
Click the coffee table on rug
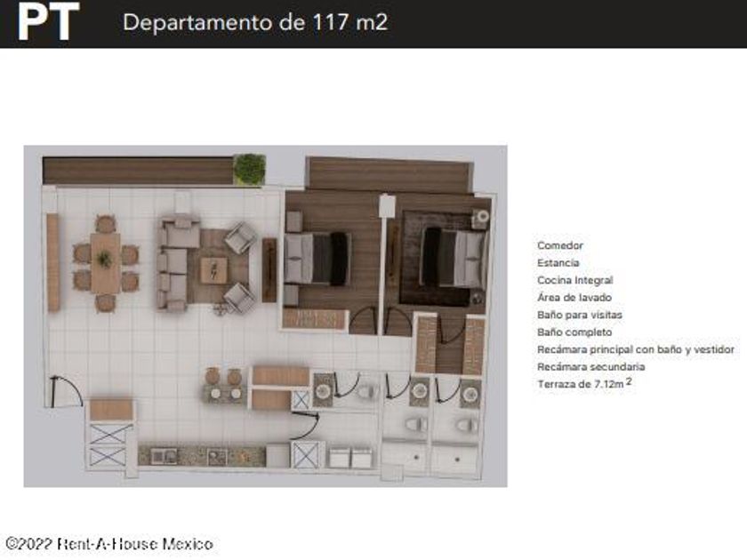[214, 270]
